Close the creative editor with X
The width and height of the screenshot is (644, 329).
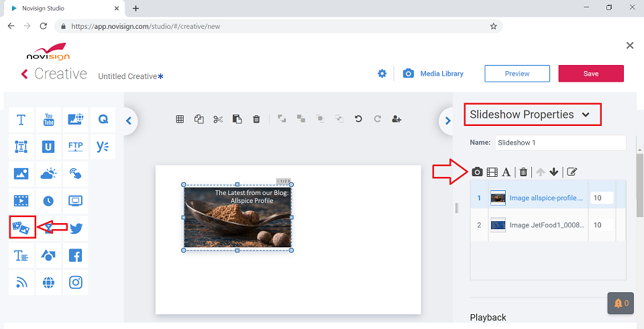[630, 46]
